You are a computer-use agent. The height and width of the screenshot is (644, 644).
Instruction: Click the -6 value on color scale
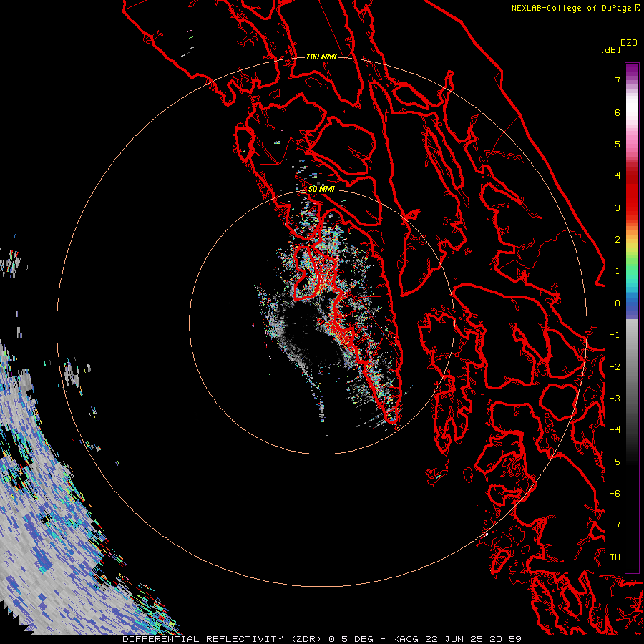615,494
